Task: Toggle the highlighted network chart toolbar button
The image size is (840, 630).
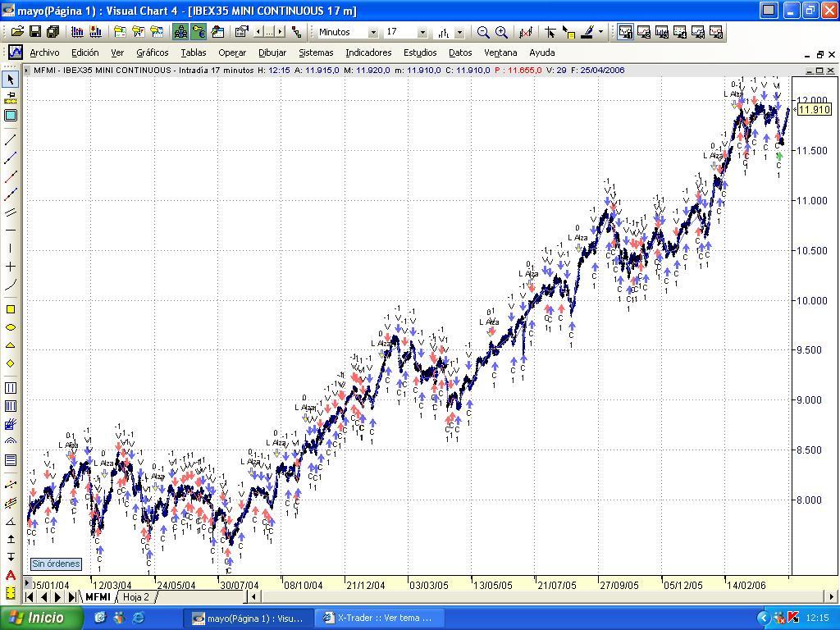Action: click(x=180, y=32)
